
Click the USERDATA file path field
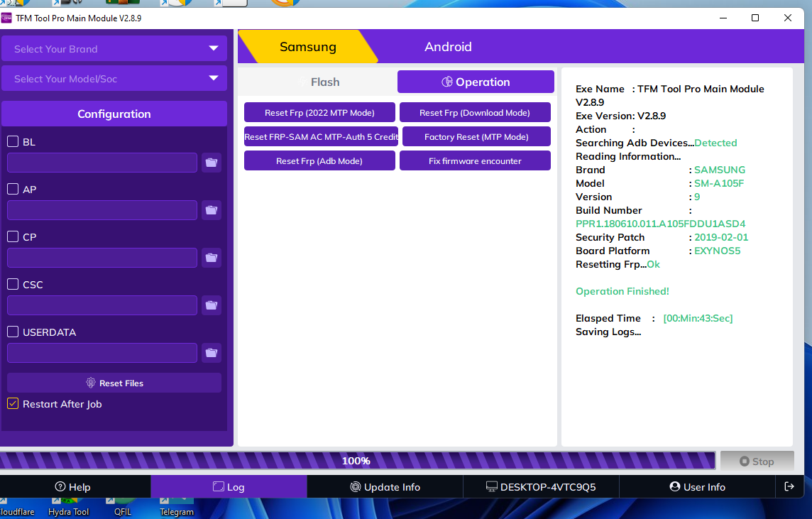coord(102,354)
